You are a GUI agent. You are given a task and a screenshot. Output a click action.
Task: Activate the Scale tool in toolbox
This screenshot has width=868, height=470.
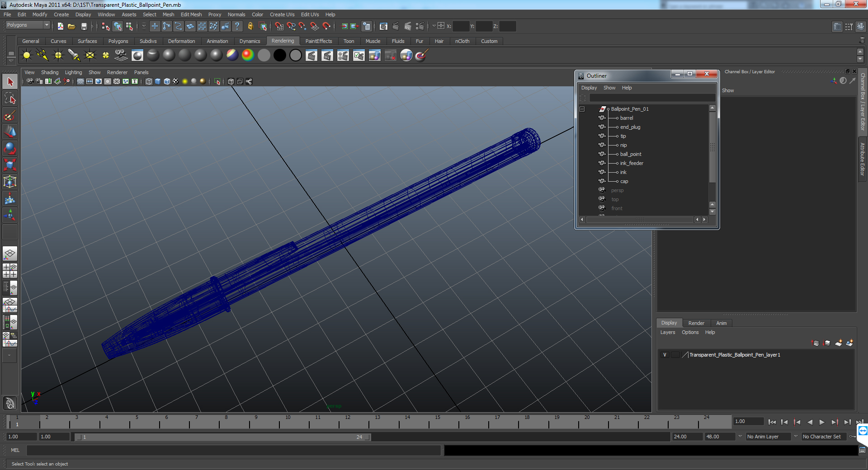point(10,165)
